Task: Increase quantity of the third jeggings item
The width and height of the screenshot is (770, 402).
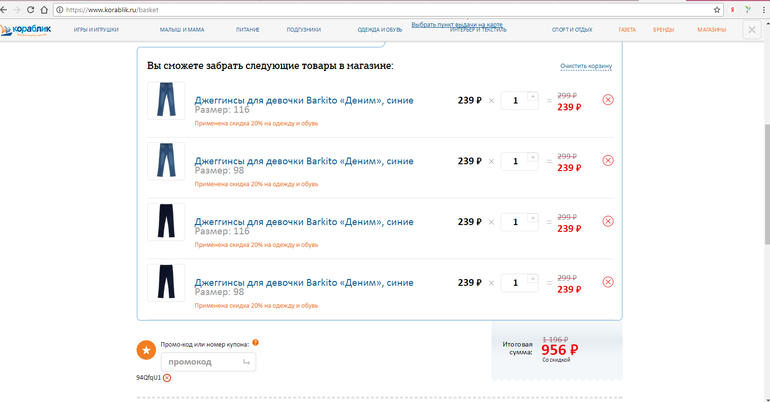Action: (x=532, y=217)
